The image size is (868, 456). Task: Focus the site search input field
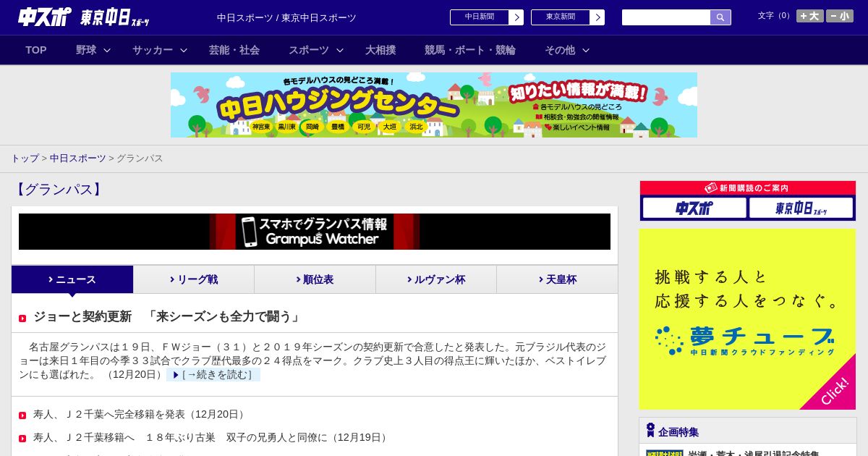click(x=666, y=17)
